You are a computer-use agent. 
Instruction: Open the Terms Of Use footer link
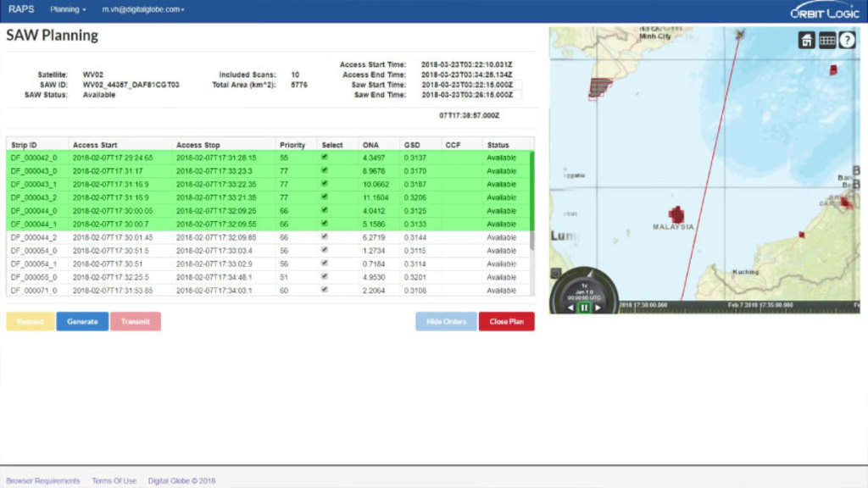114,481
